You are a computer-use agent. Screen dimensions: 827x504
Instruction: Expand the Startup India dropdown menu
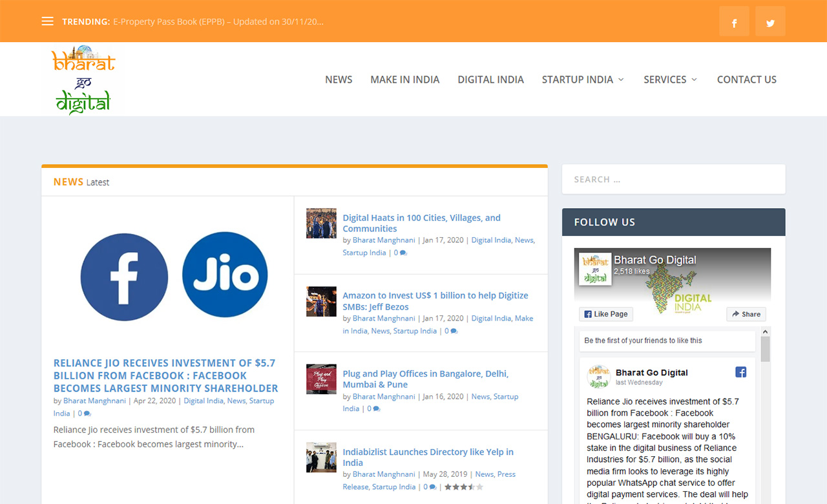tap(583, 79)
